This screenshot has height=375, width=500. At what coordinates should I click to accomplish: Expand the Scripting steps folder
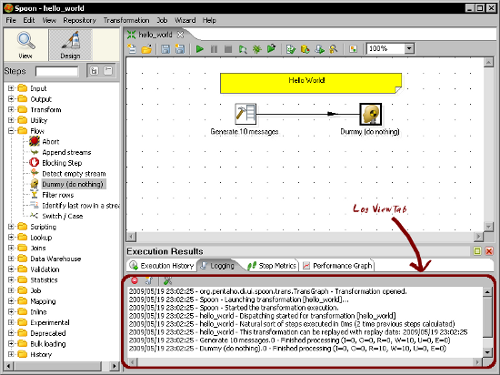(x=11, y=227)
